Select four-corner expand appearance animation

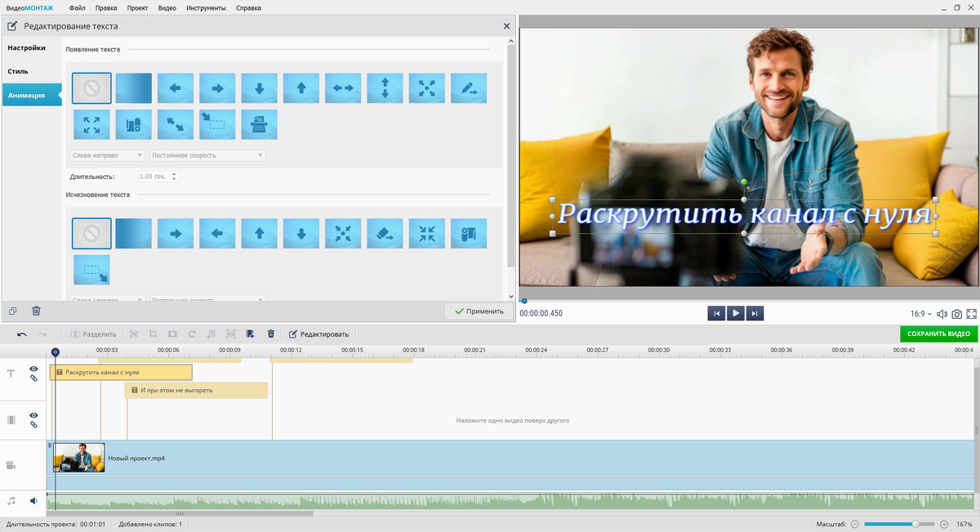[x=91, y=124]
